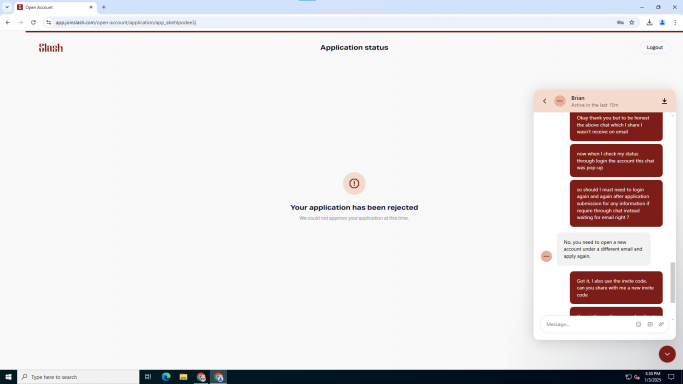Screen dimensions: 683x384
Task: Download the chat transcript with Brian
Action: click(x=664, y=101)
